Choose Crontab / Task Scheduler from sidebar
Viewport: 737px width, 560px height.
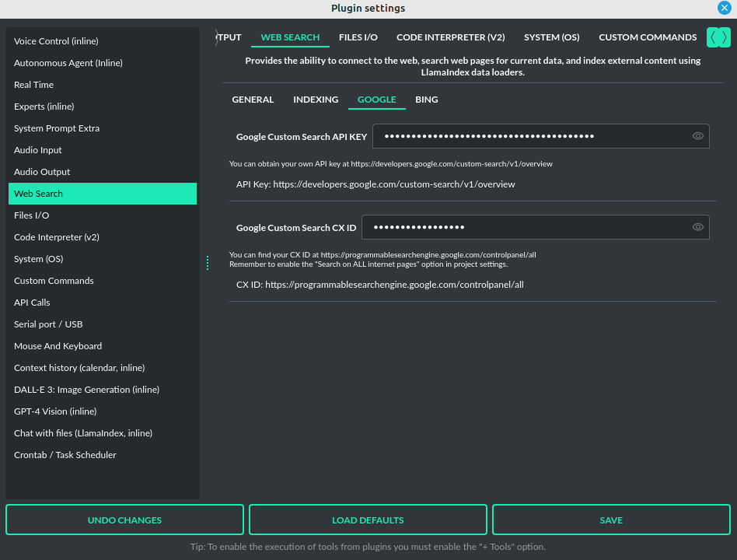point(65,455)
